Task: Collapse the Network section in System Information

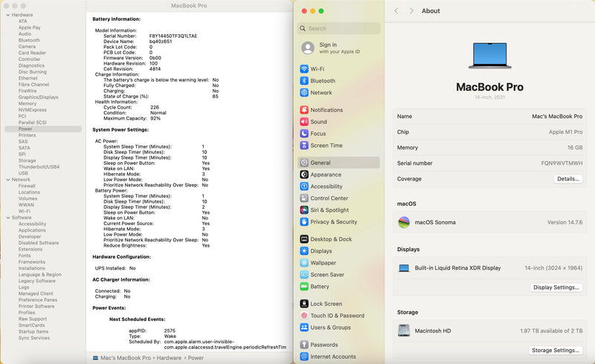Action: pyautogui.click(x=8, y=179)
